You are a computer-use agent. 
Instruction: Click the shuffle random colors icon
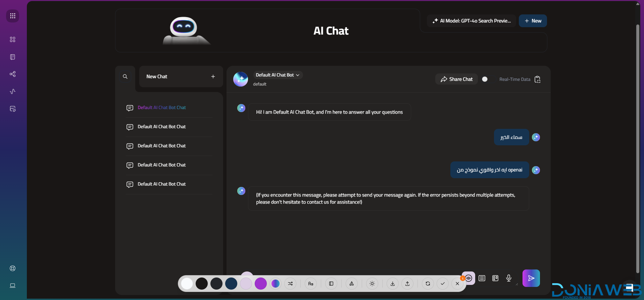click(x=290, y=284)
